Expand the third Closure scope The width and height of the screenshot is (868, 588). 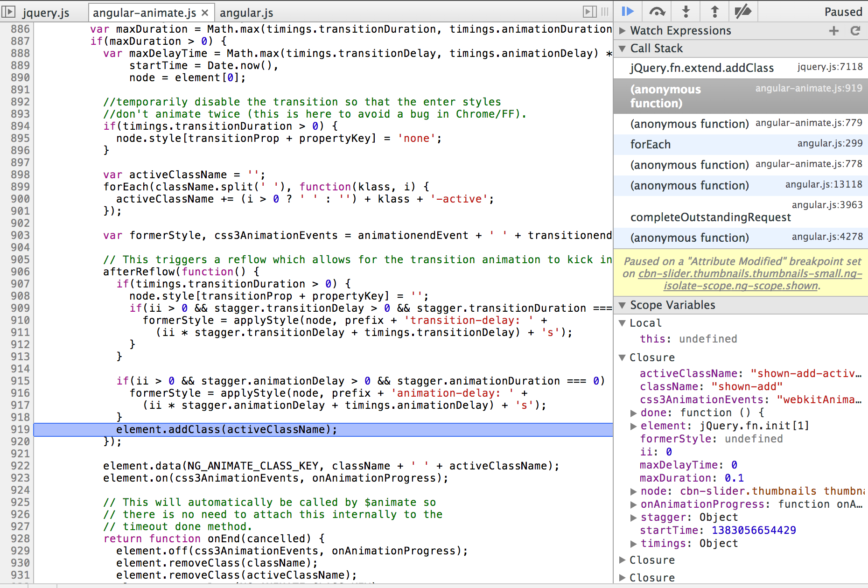pyautogui.click(x=622, y=578)
